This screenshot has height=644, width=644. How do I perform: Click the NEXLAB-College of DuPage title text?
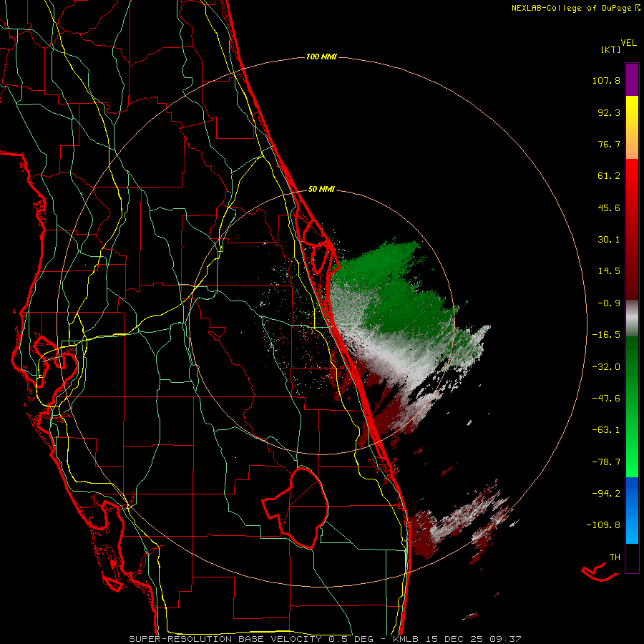click(x=571, y=8)
